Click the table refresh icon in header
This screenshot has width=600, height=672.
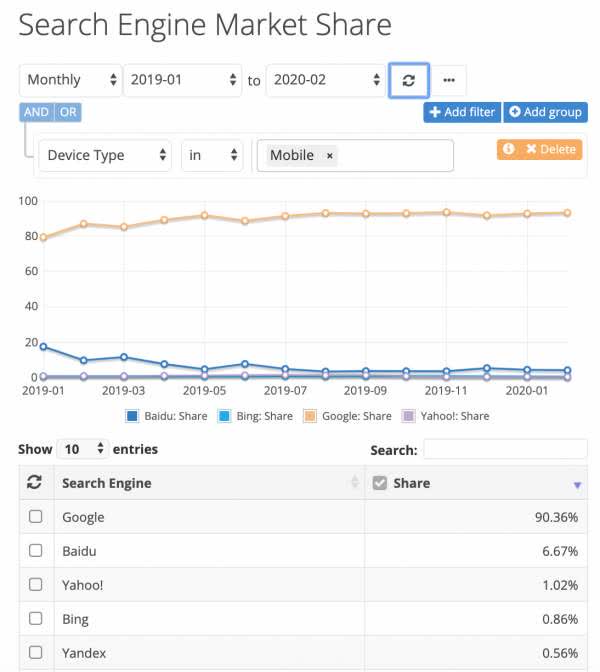35,483
